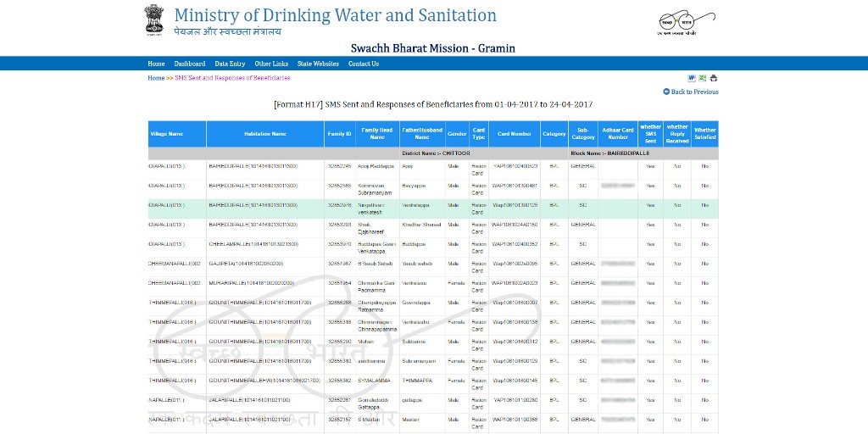
Task: Click the Father/Husband Name column header
Action: pyautogui.click(x=422, y=134)
